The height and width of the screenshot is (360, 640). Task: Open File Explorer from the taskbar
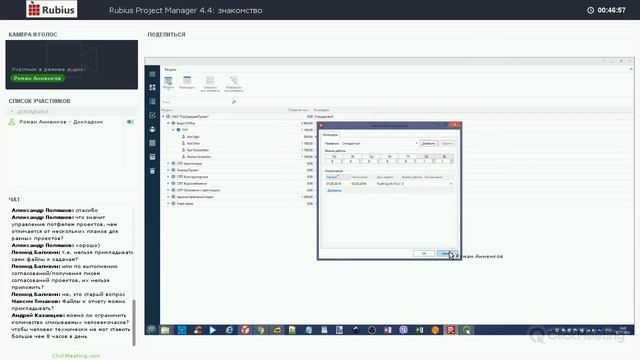(x=165, y=330)
